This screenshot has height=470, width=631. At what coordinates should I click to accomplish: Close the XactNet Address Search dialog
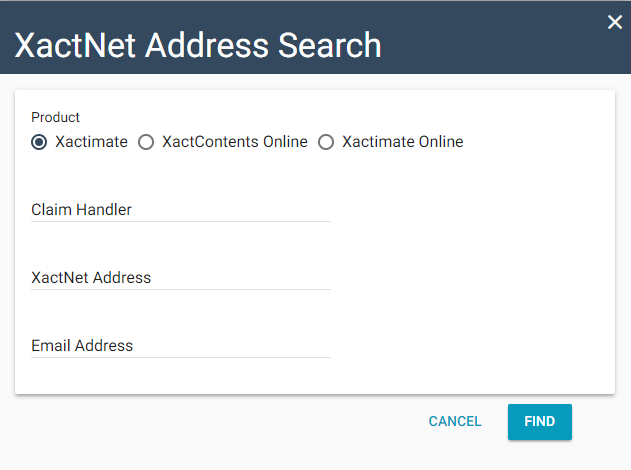click(614, 22)
